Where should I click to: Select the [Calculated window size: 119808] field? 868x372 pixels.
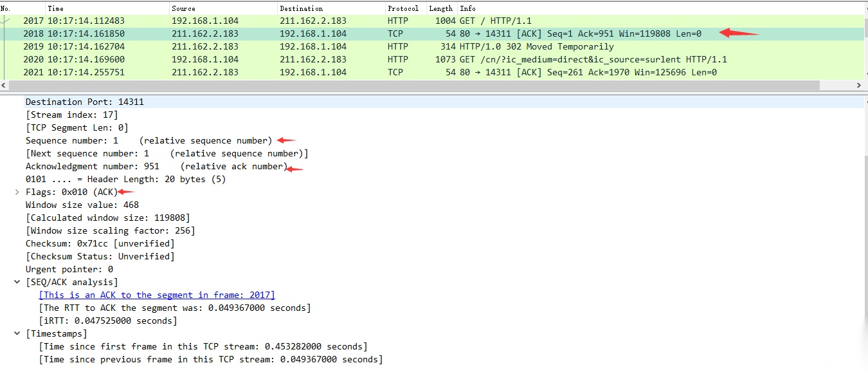point(108,218)
